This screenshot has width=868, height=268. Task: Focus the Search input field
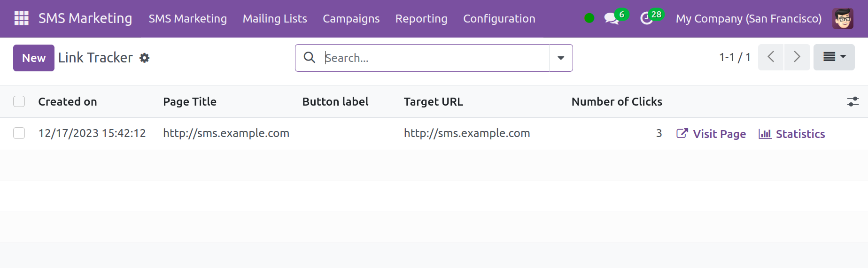(434, 58)
